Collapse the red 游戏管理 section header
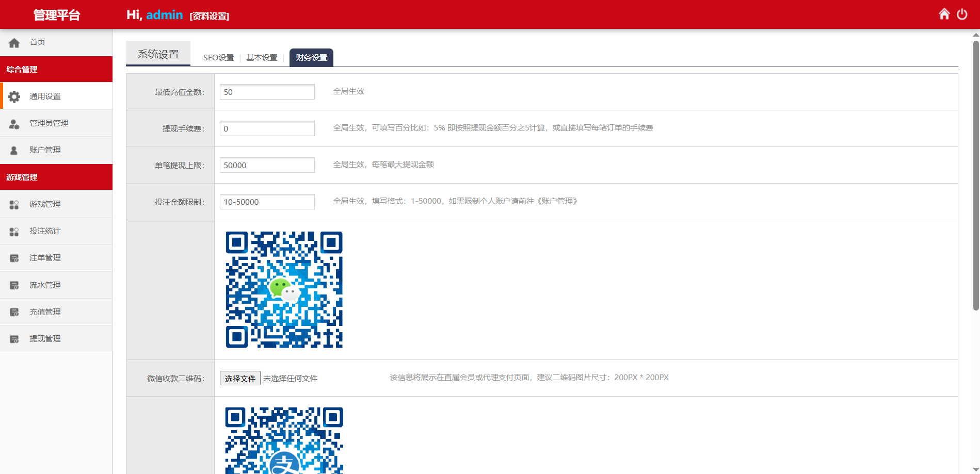Screen dimensions: 980x474 [x=56, y=177]
